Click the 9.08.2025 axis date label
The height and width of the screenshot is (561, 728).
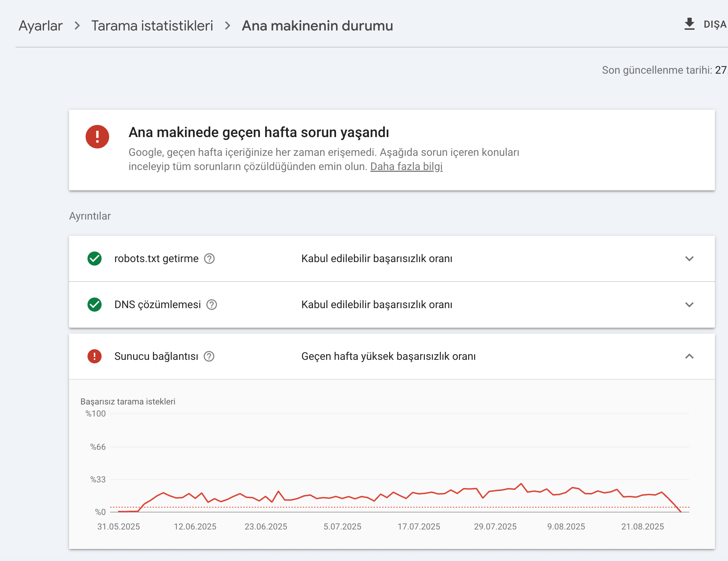click(x=566, y=527)
